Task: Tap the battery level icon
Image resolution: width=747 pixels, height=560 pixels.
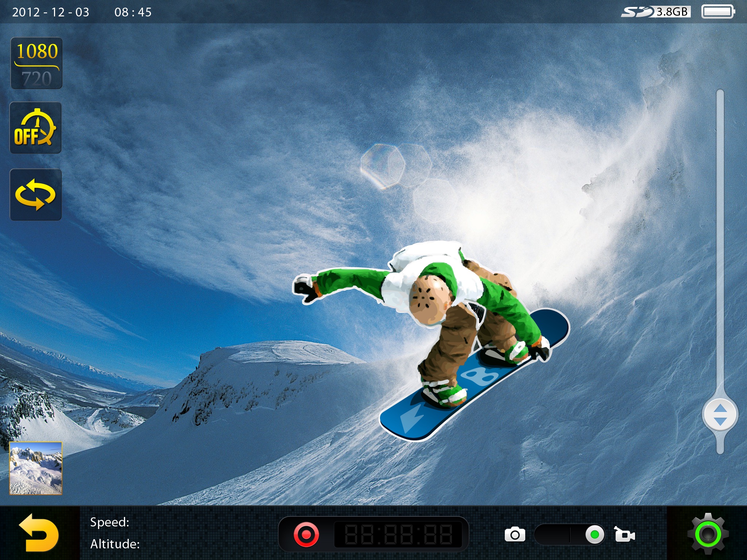Action: (717, 12)
